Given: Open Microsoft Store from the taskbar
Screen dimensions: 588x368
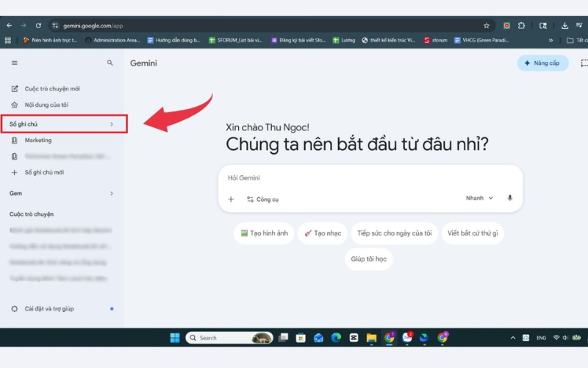Looking at the screenshot, I should click(x=301, y=338).
